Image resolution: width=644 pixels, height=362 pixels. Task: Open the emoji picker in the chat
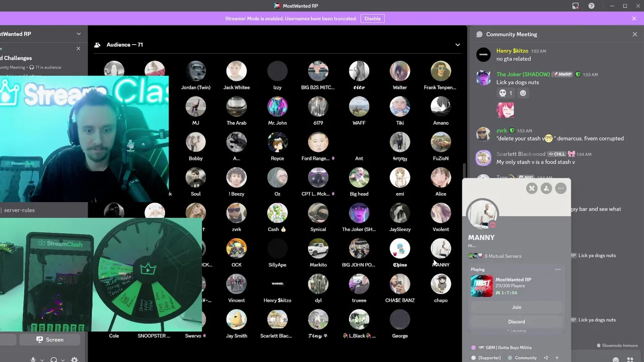coord(616,360)
